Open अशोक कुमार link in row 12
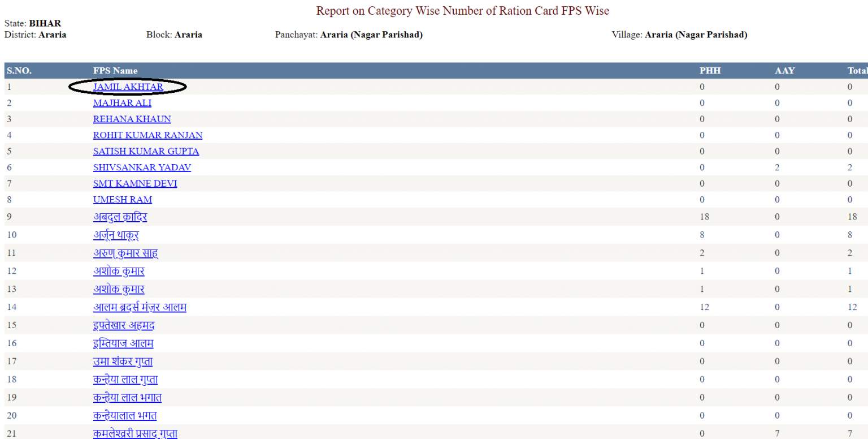 click(x=119, y=272)
